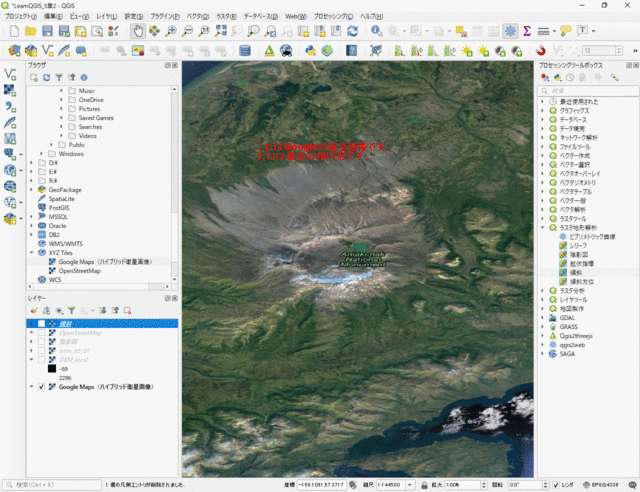
Task: Expand the GDAL toolbox group
Action: [x=542, y=318]
